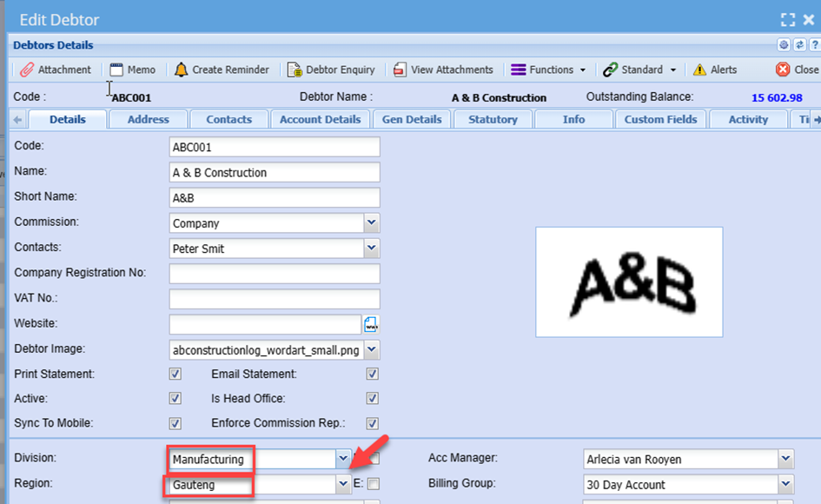
Task: Toggle the Is Head Office checkbox
Action: tap(373, 399)
